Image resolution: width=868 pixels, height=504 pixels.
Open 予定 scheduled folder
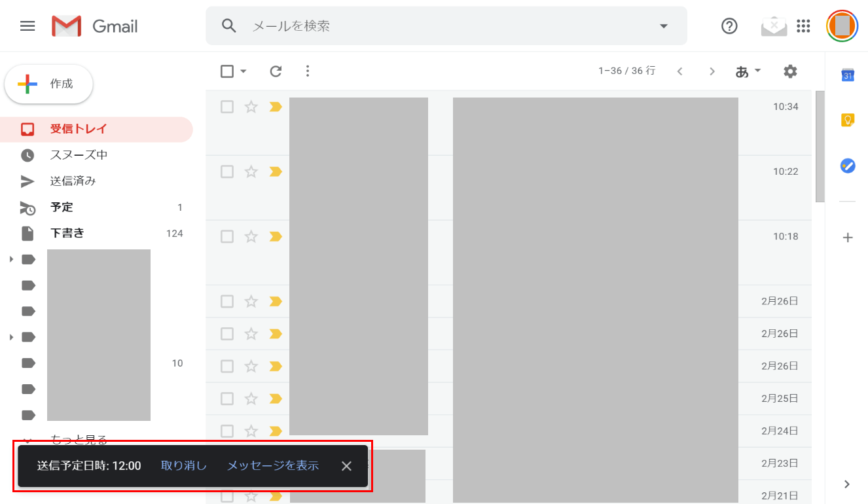click(97, 207)
